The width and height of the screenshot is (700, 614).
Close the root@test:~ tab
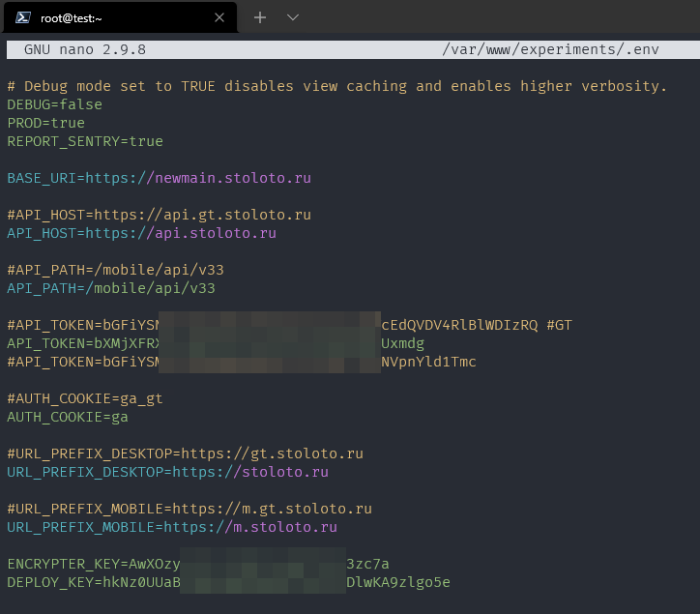219,17
